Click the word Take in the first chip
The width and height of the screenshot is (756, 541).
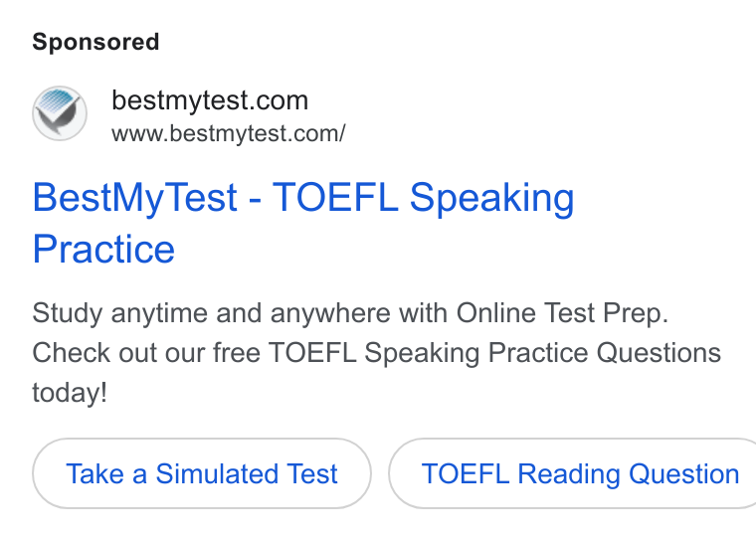(x=94, y=473)
